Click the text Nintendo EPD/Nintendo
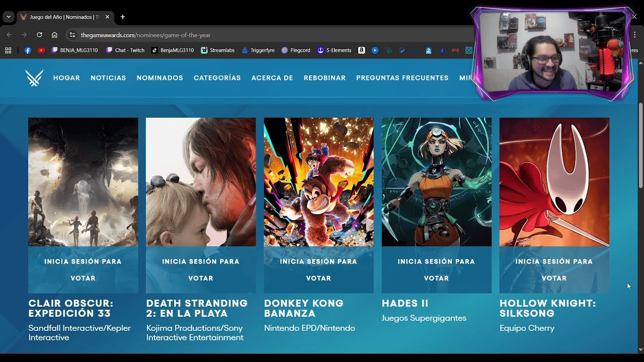The image size is (644, 362). point(309,328)
